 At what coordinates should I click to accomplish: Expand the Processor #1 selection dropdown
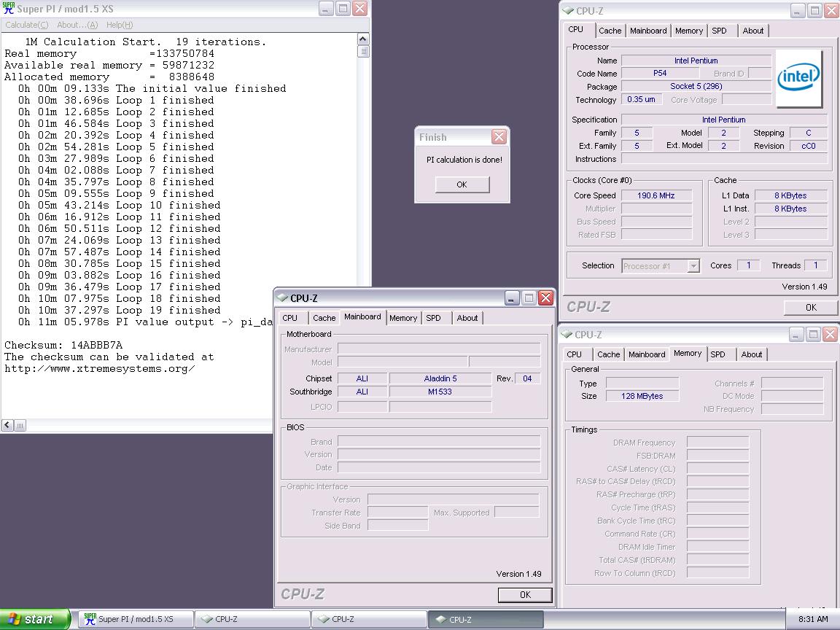[693, 265]
